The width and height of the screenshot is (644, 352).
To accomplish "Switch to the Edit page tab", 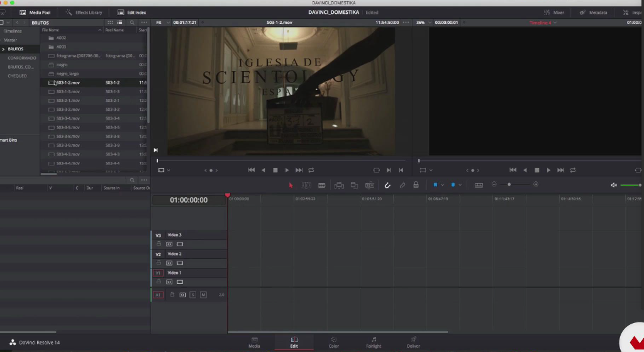I will click(x=294, y=342).
